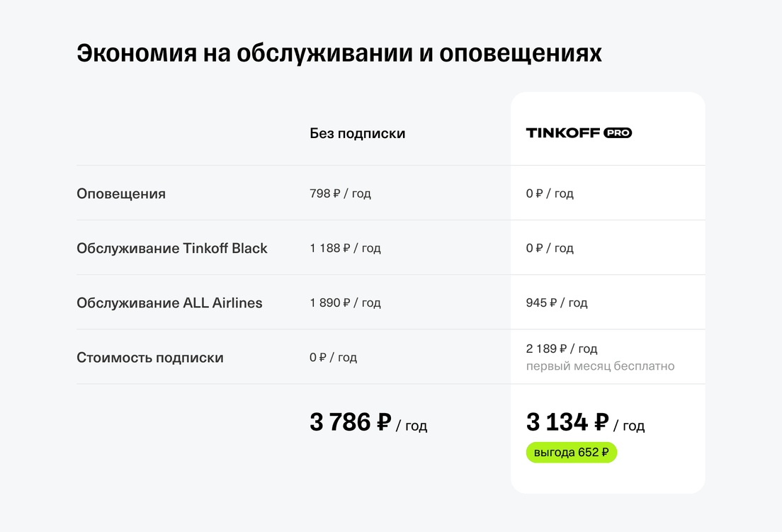Image resolution: width=782 pixels, height=532 pixels.
Task: Click '0 ₽ / год' in Без подписки column
Action: pyautogui.click(x=333, y=358)
